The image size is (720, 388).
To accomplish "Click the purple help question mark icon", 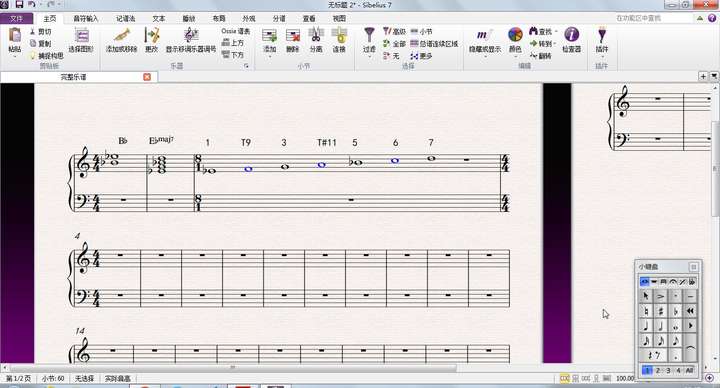I will tap(712, 18).
